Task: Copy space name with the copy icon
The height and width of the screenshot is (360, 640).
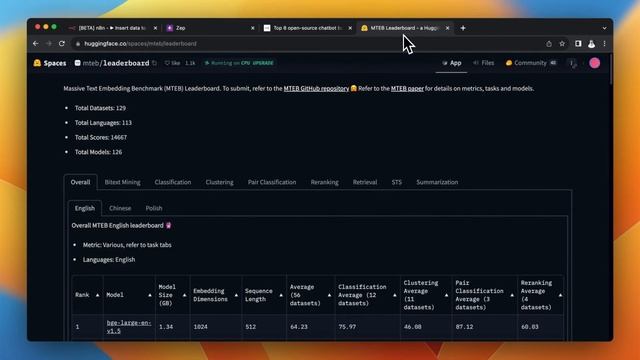Action: pos(155,63)
